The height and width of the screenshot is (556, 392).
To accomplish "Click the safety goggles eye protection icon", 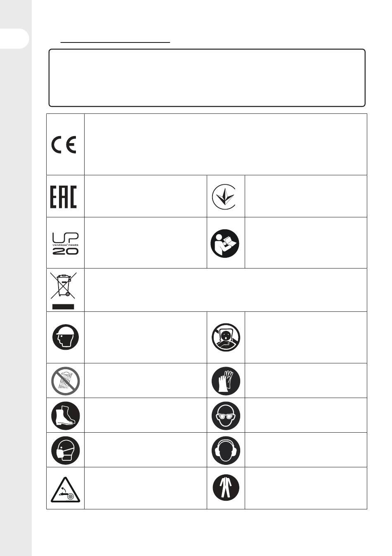I will (226, 415).
